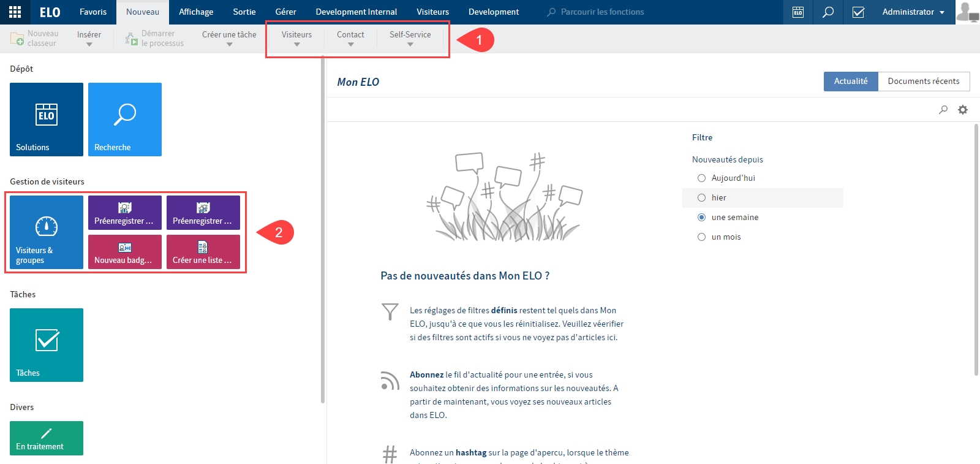This screenshot has height=464, width=980.
Task: Switch to the Nouveau tab
Action: pos(143,12)
